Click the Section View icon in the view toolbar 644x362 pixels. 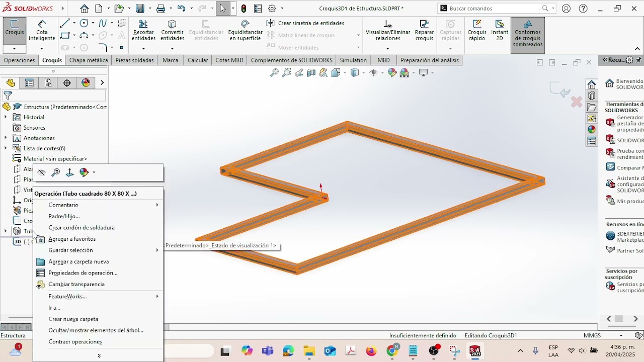pyautogui.click(x=311, y=73)
